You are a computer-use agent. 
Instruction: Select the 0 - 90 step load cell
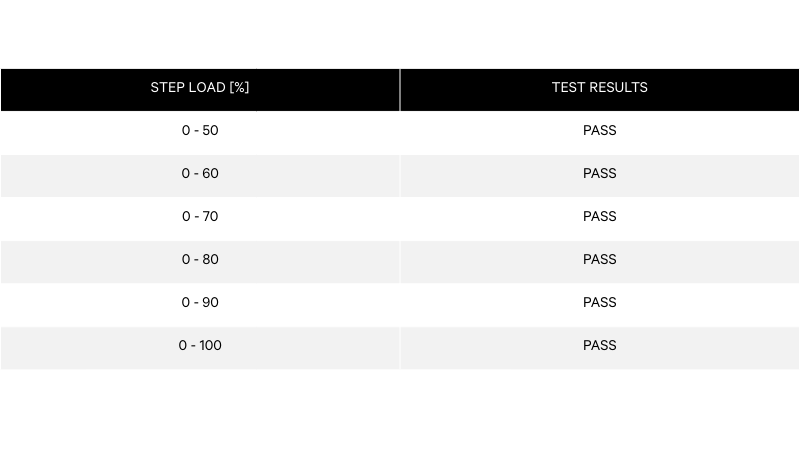click(x=200, y=303)
